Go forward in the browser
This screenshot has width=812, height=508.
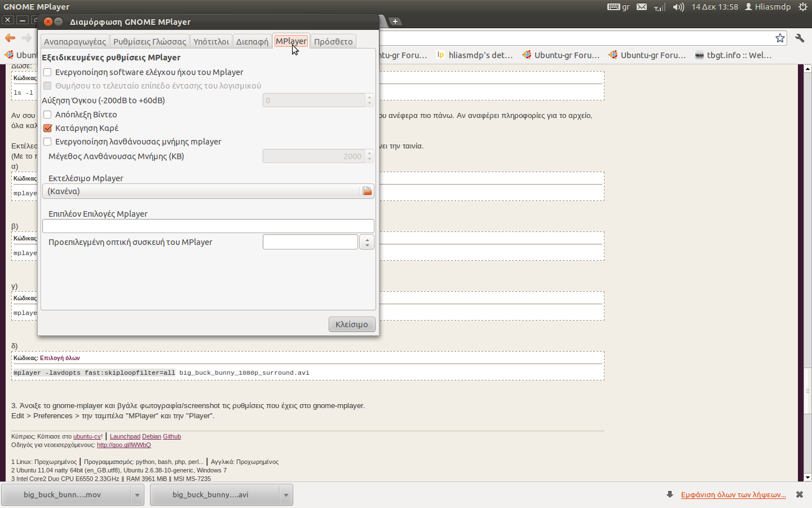tap(27, 38)
